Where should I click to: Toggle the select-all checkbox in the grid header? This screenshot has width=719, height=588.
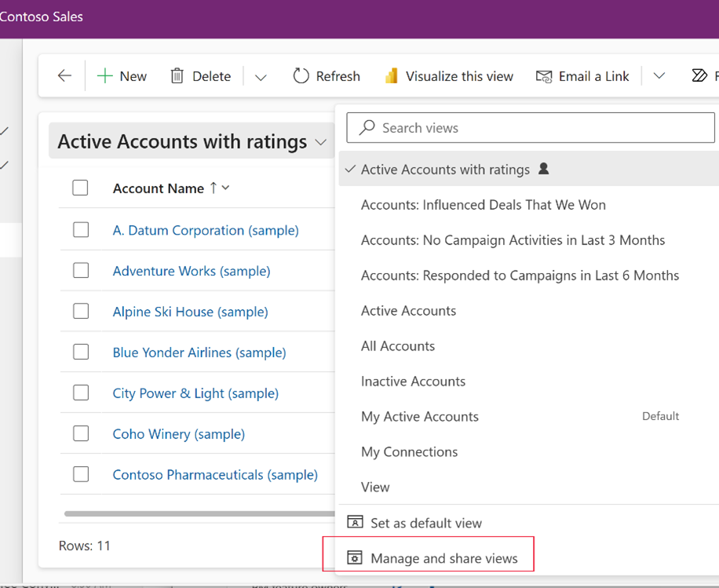[79, 188]
